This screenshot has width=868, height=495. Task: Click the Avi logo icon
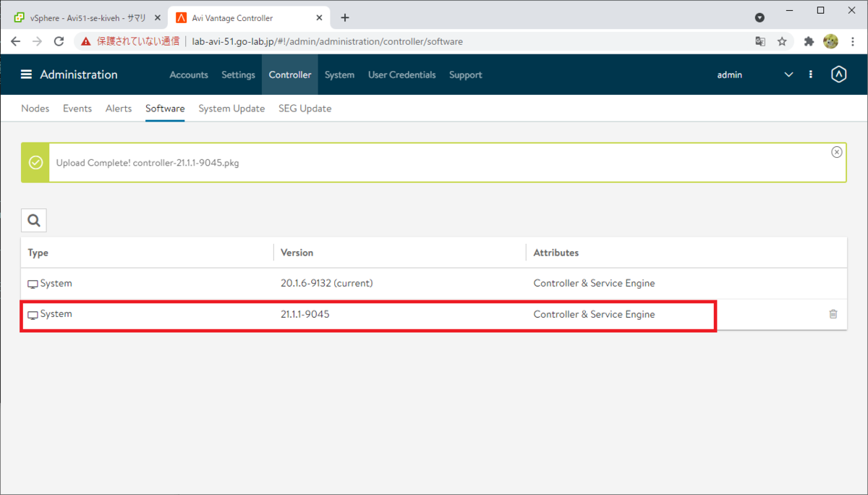coord(838,75)
